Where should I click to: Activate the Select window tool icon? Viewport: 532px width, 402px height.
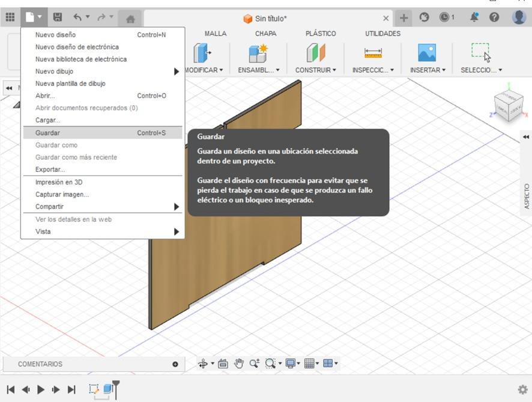point(481,53)
